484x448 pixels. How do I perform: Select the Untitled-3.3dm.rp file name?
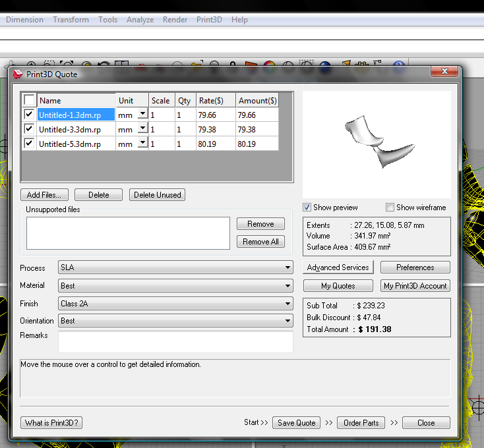[x=76, y=130]
